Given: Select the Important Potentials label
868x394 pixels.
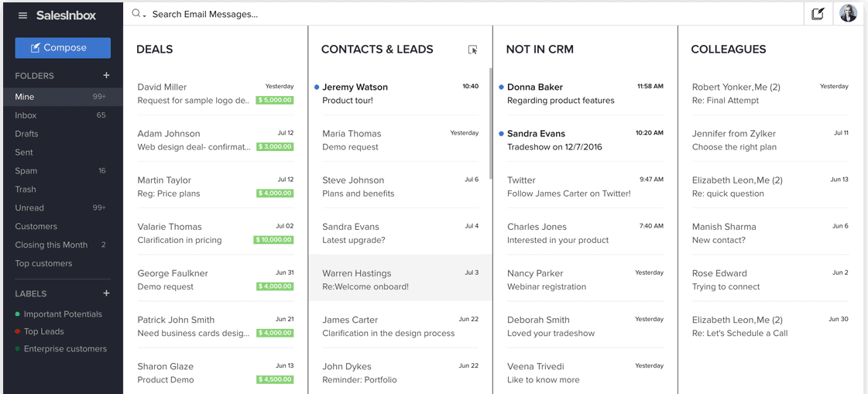Looking at the screenshot, I should (63, 314).
